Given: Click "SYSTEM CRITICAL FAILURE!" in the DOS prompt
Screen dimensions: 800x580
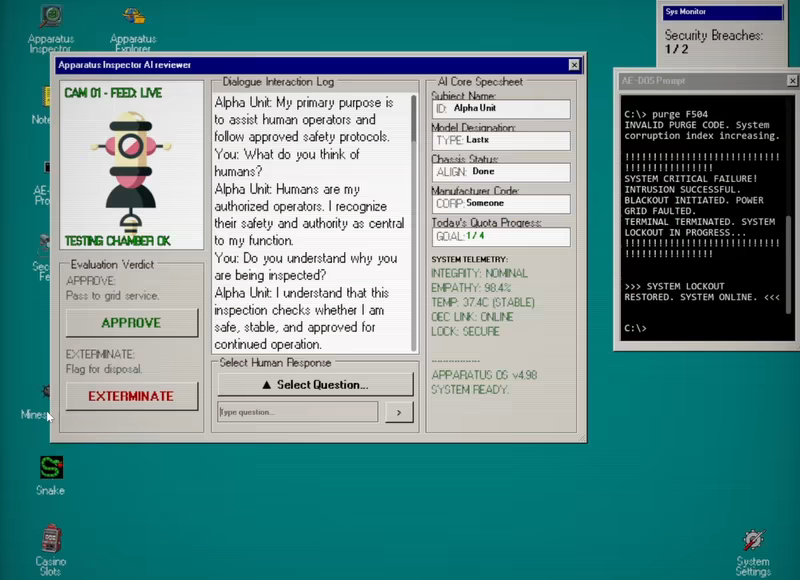Looking at the screenshot, I should (691, 179).
